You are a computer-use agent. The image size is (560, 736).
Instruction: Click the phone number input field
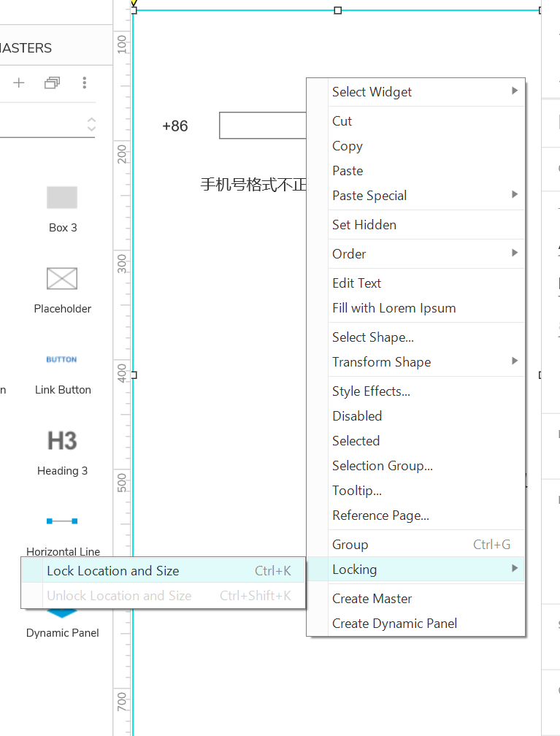262,126
